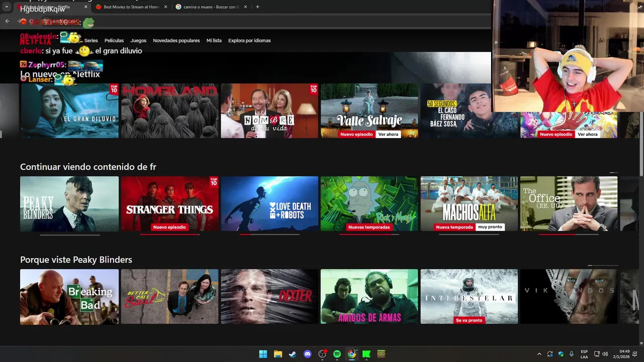Open File Explorer from the taskbar
Image resolution: width=644 pixels, height=362 pixels.
[x=278, y=354]
